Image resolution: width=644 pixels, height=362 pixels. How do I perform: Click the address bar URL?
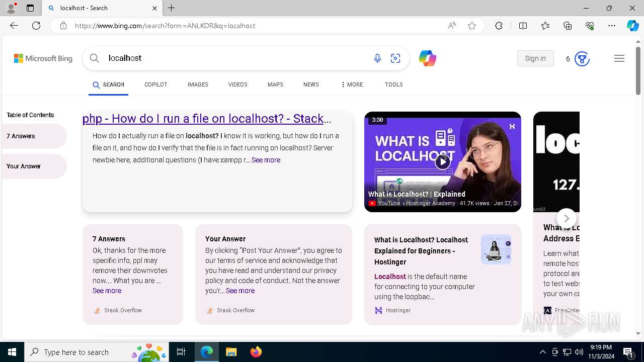coord(165,26)
